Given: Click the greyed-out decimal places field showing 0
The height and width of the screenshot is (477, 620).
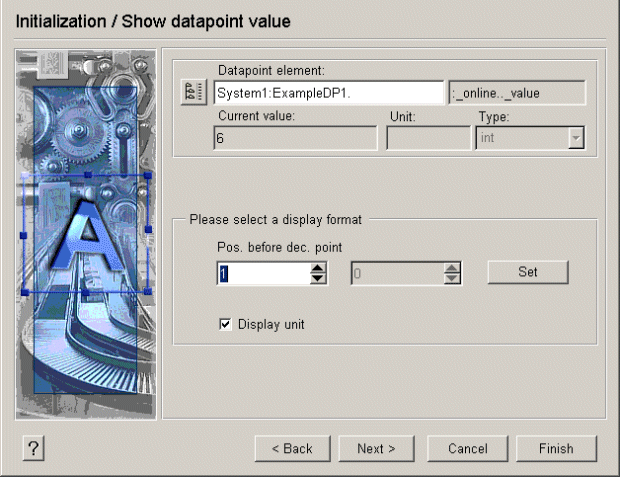Looking at the screenshot, I should (396, 272).
